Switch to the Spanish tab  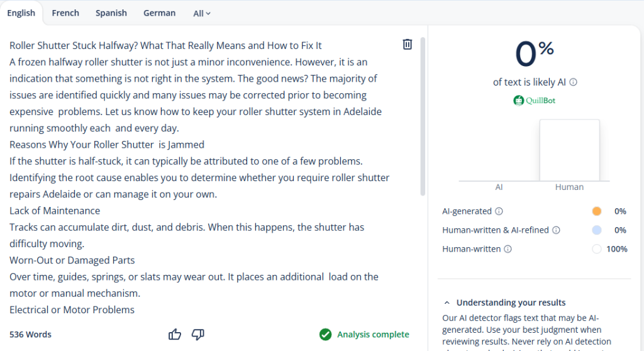coord(111,13)
